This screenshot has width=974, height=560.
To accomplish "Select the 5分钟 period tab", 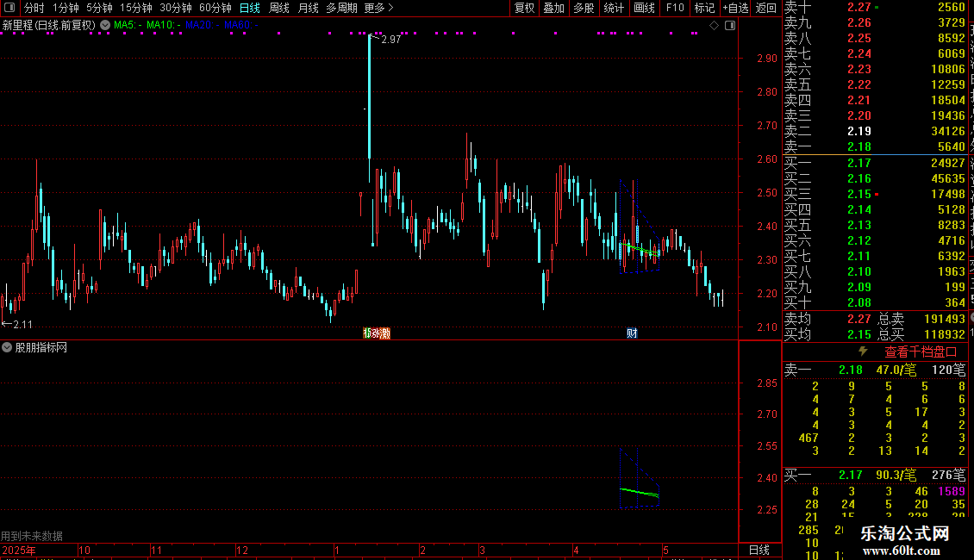I will (99, 8).
